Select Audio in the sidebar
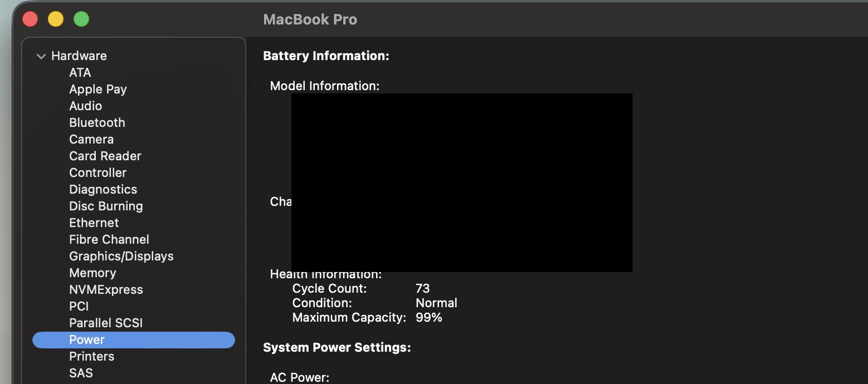 point(85,106)
